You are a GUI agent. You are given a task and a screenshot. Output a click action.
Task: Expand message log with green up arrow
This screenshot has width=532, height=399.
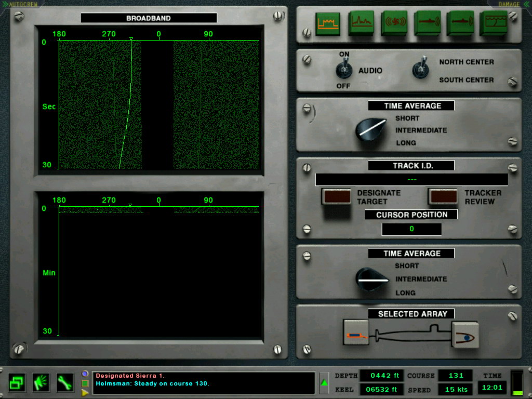324,383
